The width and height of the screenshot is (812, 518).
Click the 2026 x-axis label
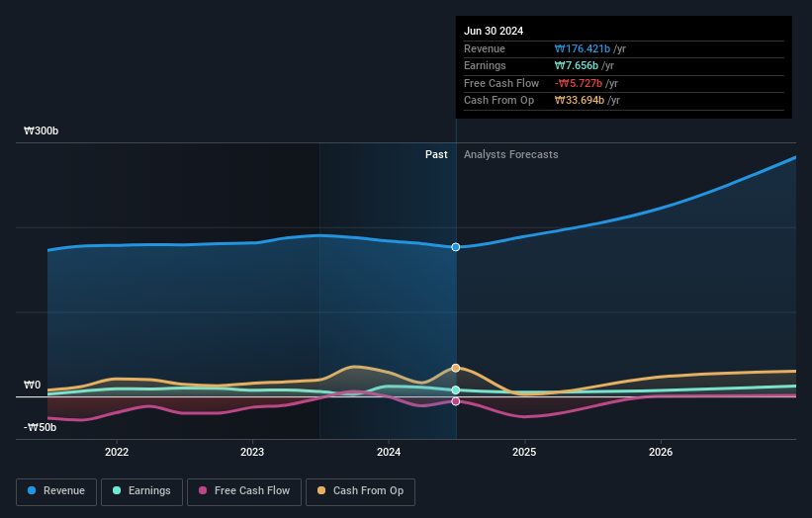[661, 452]
